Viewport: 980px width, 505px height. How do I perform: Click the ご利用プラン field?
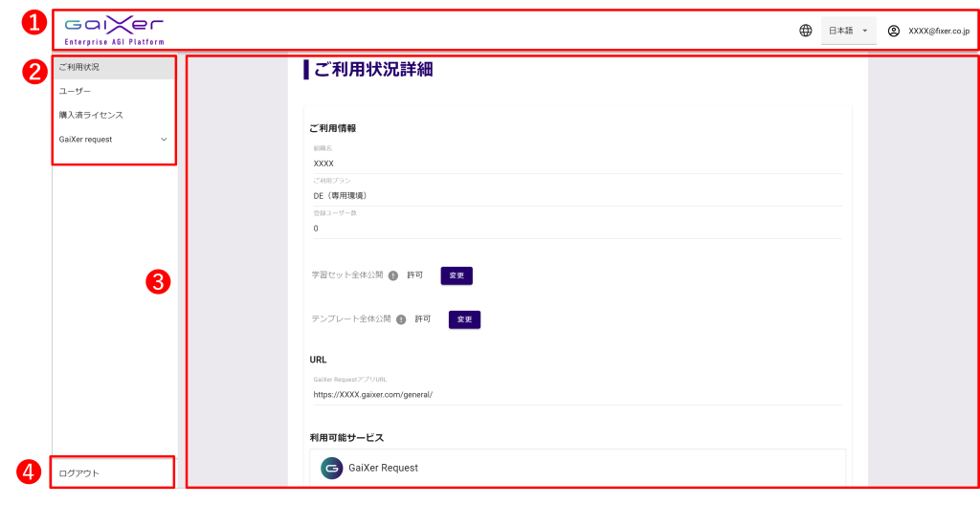(x=574, y=195)
